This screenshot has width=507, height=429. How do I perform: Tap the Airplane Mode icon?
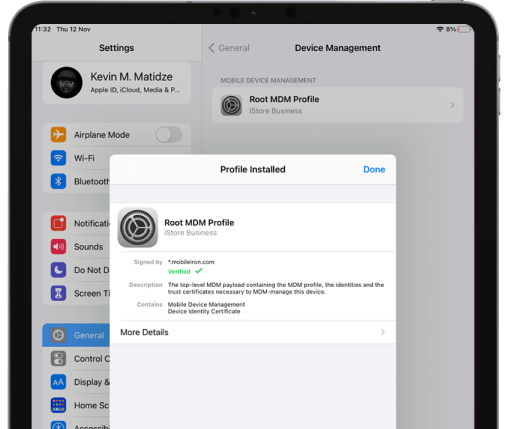tap(58, 135)
